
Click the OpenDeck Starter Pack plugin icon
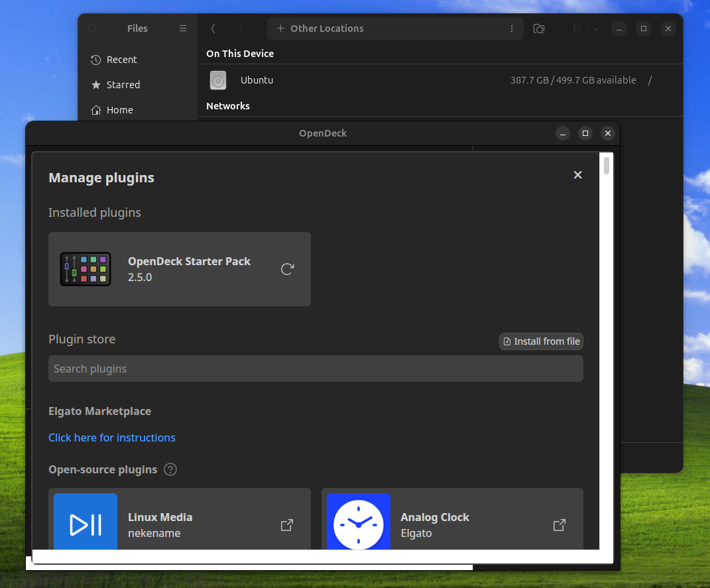coord(86,269)
